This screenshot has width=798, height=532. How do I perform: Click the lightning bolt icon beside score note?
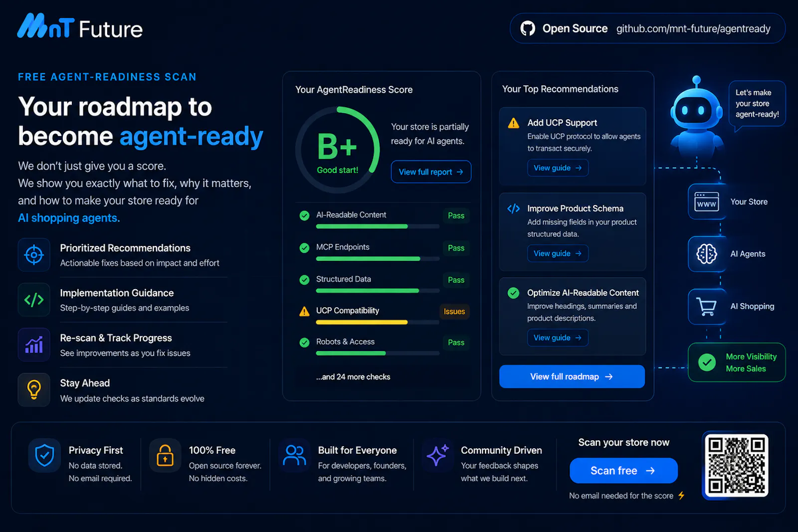click(681, 496)
